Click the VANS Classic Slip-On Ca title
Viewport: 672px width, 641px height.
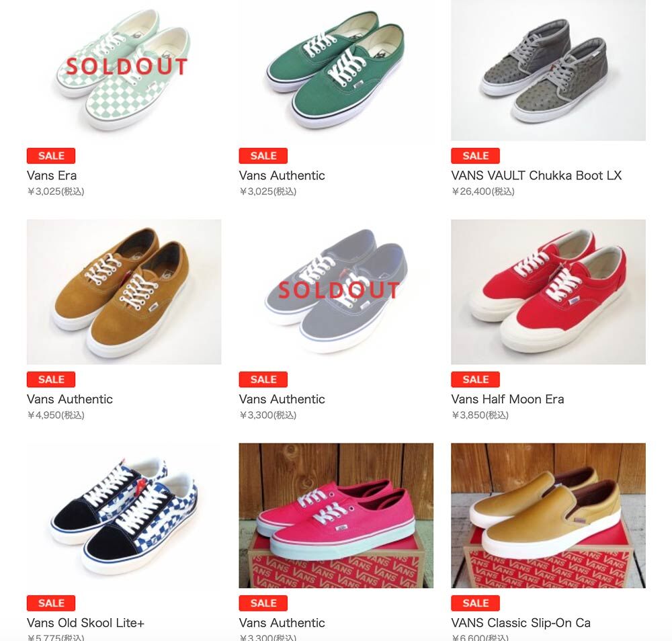521,623
